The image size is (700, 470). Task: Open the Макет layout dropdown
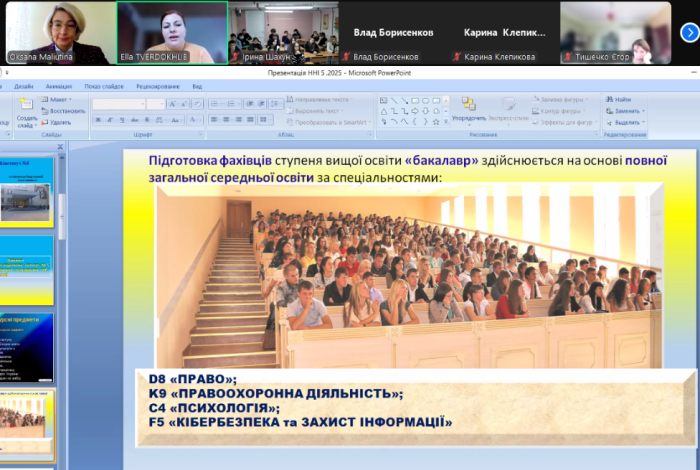point(58,100)
